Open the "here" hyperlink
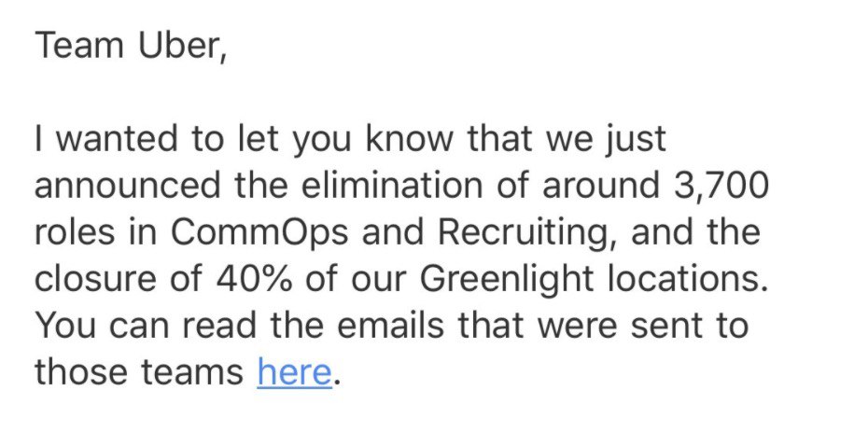The height and width of the screenshot is (446, 868). [294, 372]
